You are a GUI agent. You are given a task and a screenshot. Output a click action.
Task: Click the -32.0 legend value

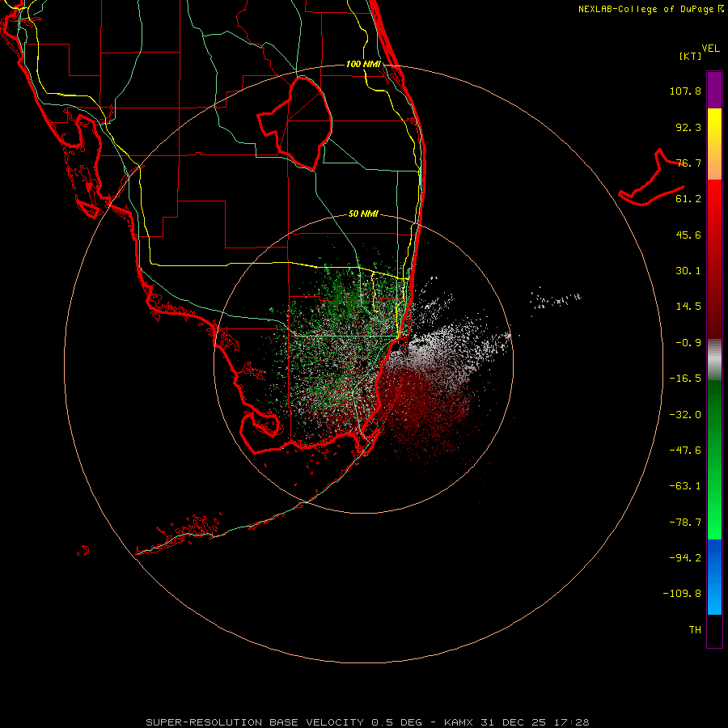pos(685,415)
